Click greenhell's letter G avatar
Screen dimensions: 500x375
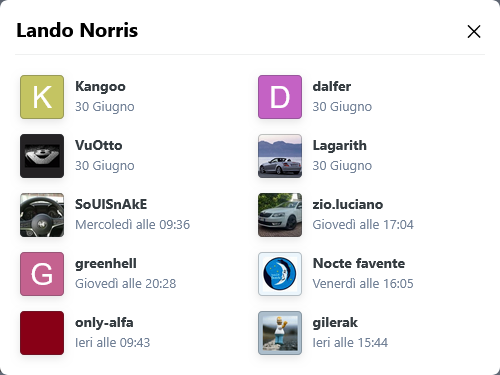tap(42, 274)
